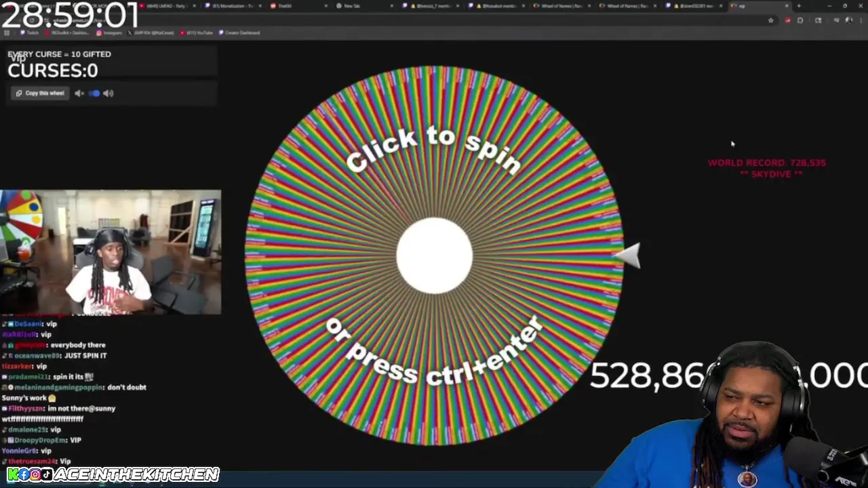Click chat message "everybody there"
868x488 pixels.
point(77,345)
